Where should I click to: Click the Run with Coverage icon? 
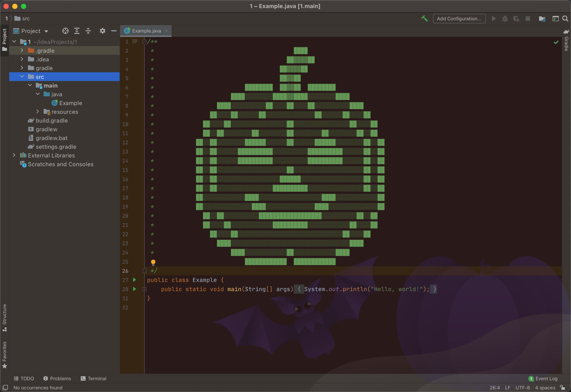pyautogui.click(x=516, y=19)
